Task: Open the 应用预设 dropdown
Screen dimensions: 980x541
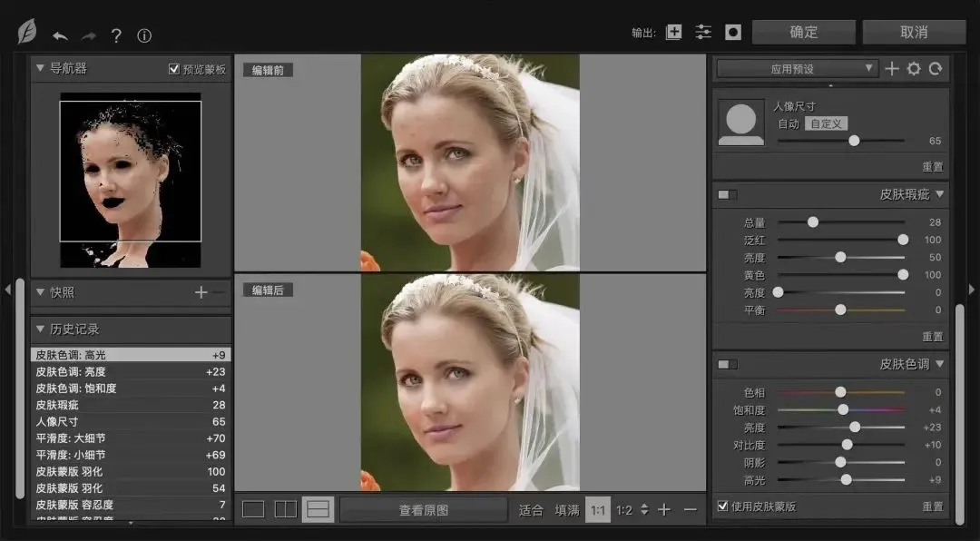Action: [x=798, y=69]
